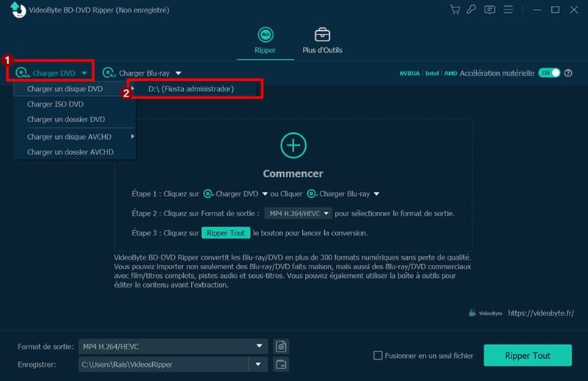The image size is (588, 381).
Task: Toggle Accélération matérielle switch off
Action: [549, 73]
